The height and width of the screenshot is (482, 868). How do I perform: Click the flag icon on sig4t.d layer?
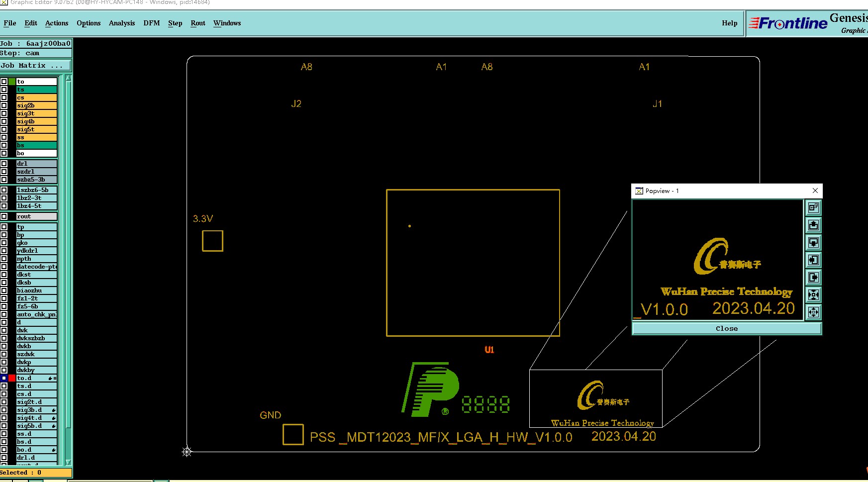click(54, 418)
